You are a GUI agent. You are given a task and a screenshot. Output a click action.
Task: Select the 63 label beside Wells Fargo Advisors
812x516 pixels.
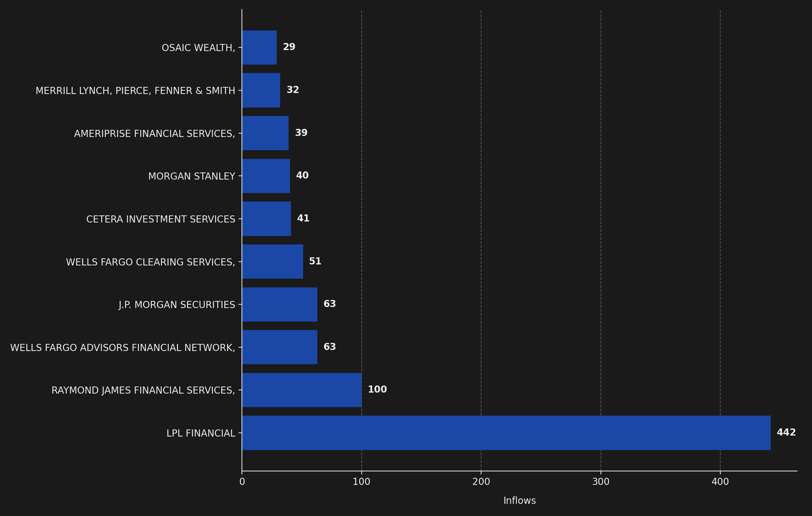(x=330, y=347)
